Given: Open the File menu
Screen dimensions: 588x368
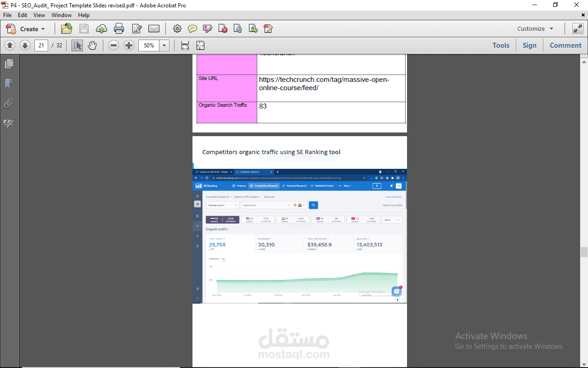Looking at the screenshot, I should [x=7, y=15].
